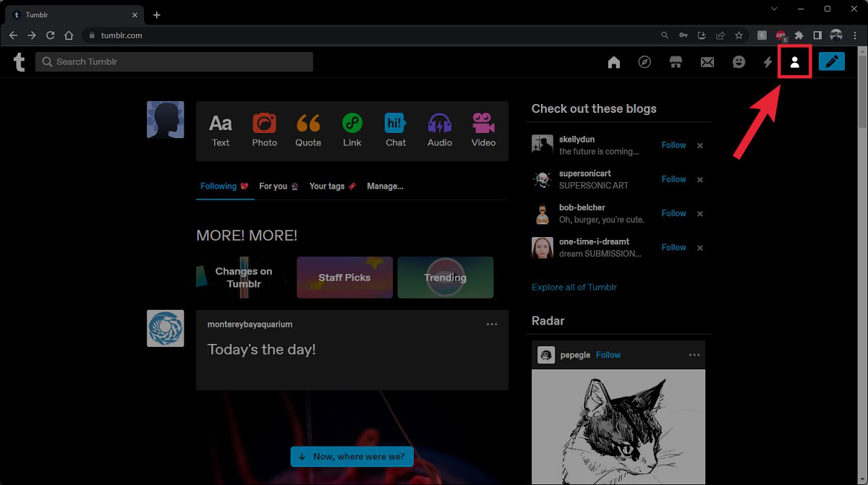Screen dimensions: 868x485
Task: Click the password key icon in address bar
Action: tap(684, 35)
